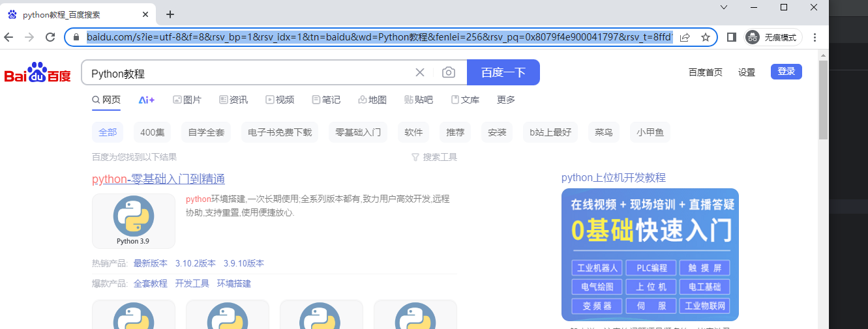The image size is (868, 329).
Task: Select the 推荐 filter chip
Action: [455, 132]
